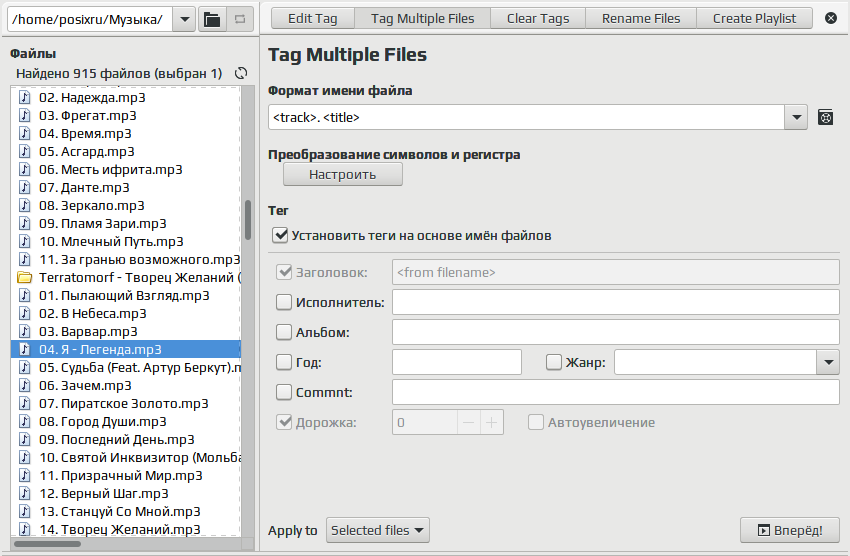This screenshot has height=556, width=850.
Task: Toggle the Дорожка checkbox
Action: pos(284,422)
